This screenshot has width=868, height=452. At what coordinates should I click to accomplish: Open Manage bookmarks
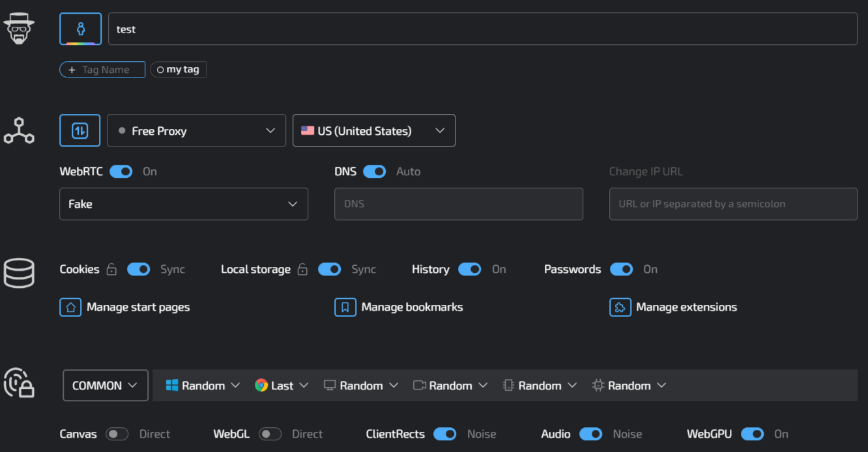click(x=398, y=307)
